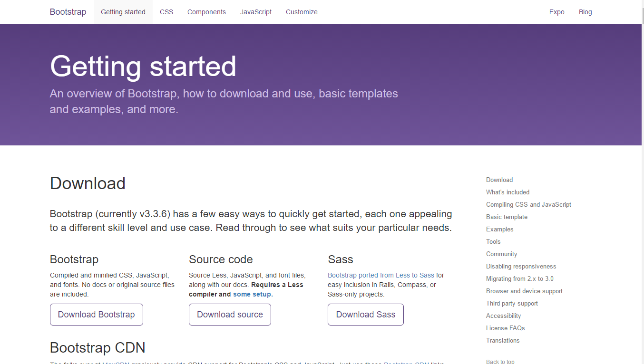Screen dimensions: 644x364
Task: Open the Accessibility sidebar entry
Action: tap(503, 316)
